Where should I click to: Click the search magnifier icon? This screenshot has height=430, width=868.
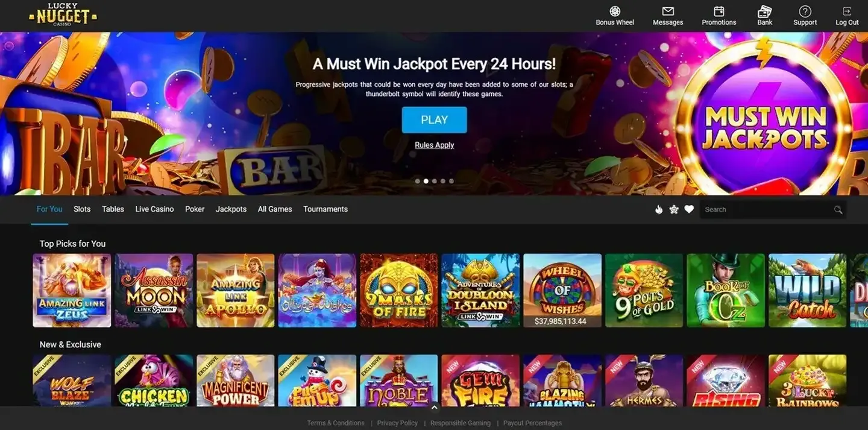(838, 210)
